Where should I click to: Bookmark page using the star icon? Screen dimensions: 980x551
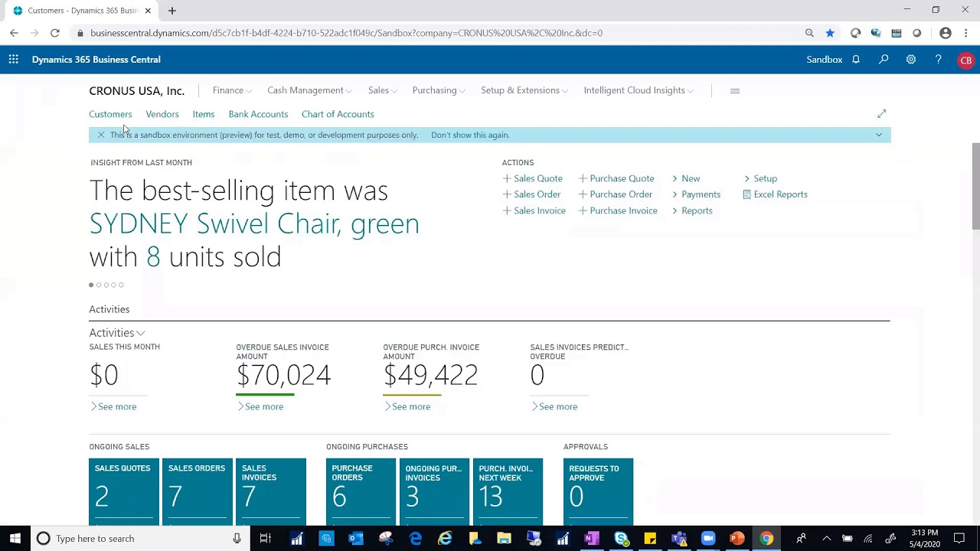[x=830, y=33]
